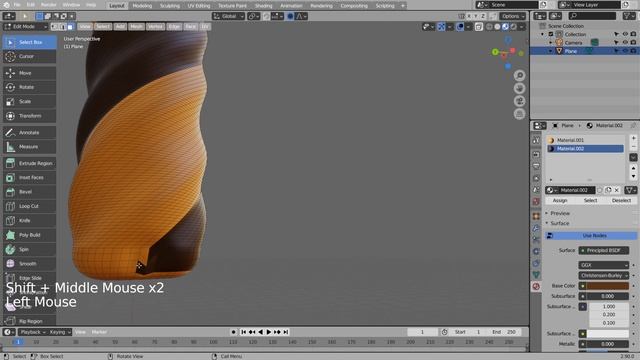Screen dimensions: 640x360
Task: Select the Cursor tool
Action: coord(29,56)
